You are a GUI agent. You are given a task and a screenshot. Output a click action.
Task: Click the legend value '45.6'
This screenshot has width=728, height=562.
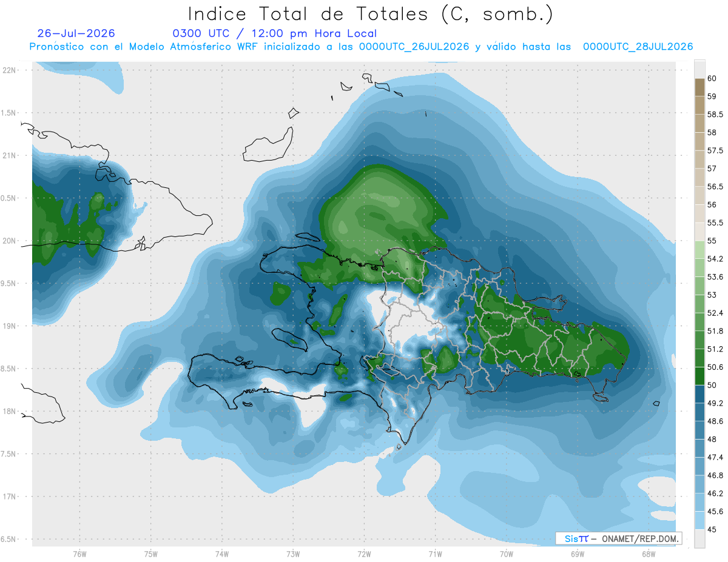click(x=715, y=512)
